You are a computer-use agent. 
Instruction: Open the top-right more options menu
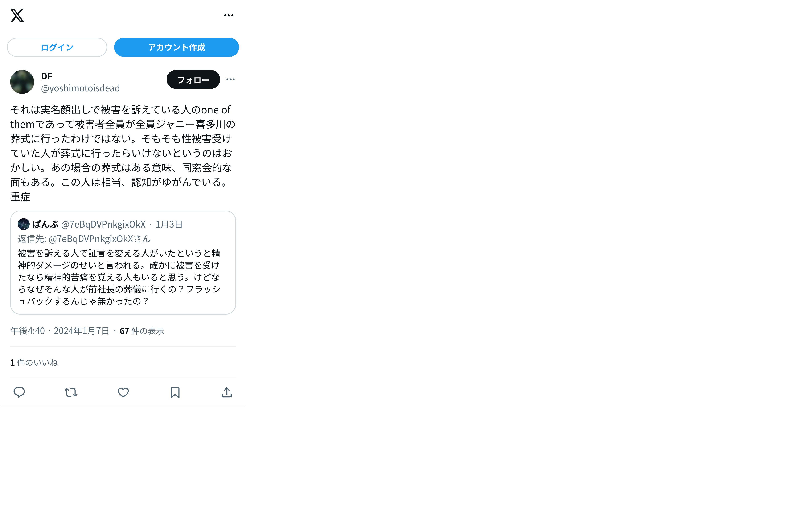click(x=229, y=15)
